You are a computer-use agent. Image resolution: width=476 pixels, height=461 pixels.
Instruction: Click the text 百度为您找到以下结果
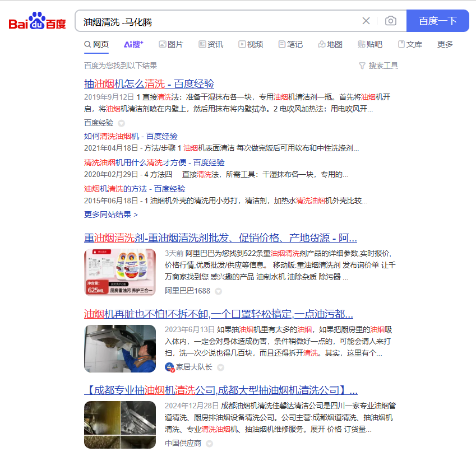point(121,66)
